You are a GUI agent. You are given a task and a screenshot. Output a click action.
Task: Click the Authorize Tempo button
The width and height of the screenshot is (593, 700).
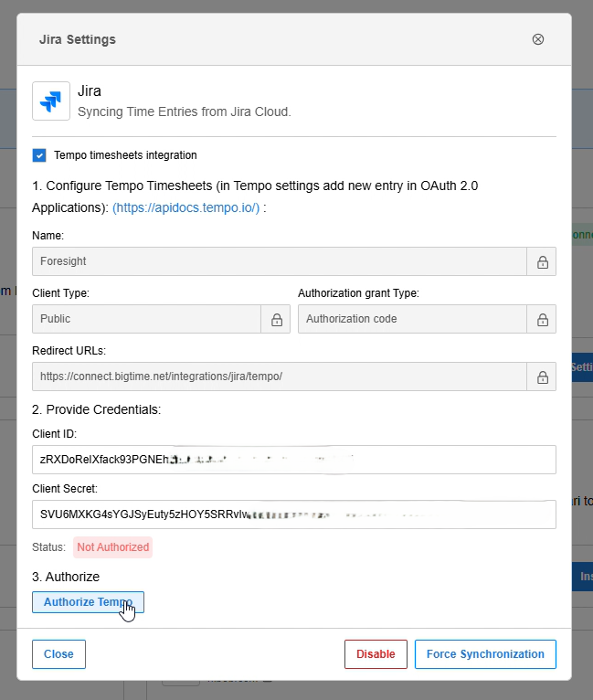pyautogui.click(x=88, y=602)
